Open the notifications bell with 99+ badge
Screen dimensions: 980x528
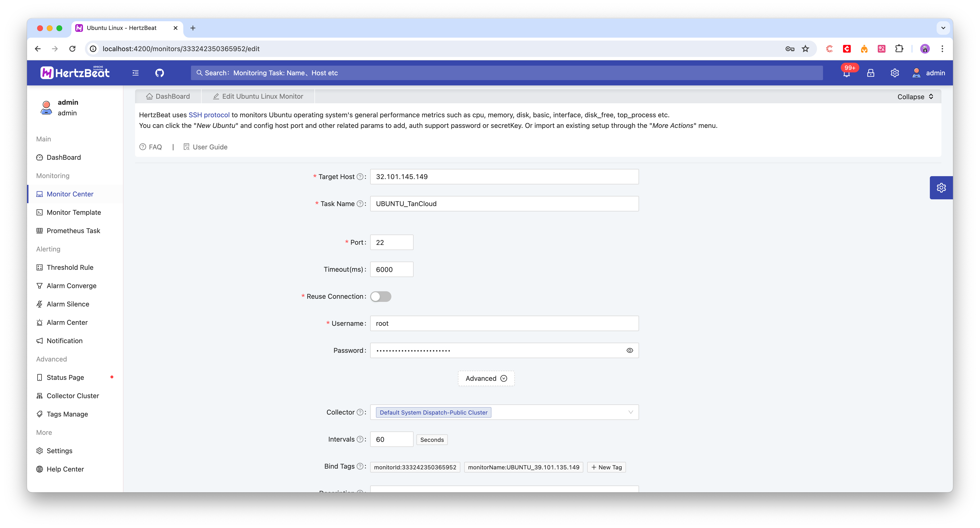(846, 73)
